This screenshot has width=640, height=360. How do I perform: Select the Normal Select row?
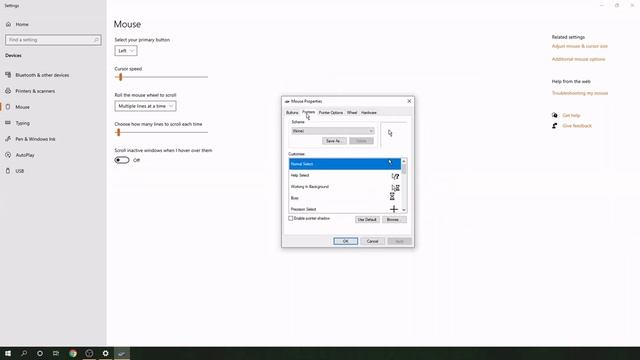tap(345, 164)
